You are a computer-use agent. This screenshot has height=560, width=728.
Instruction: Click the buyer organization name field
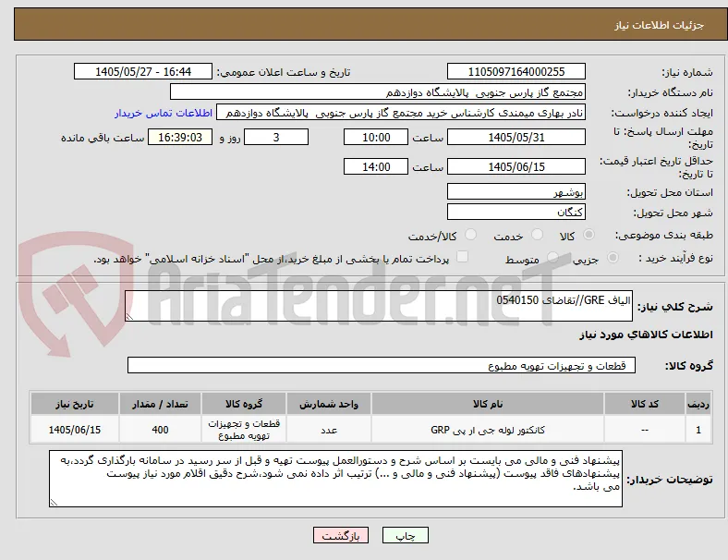[x=378, y=91]
